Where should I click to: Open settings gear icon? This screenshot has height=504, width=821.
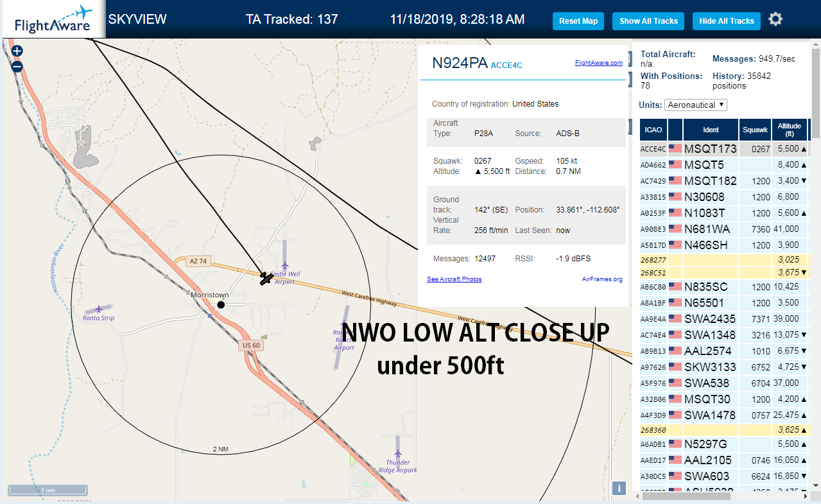tap(775, 19)
